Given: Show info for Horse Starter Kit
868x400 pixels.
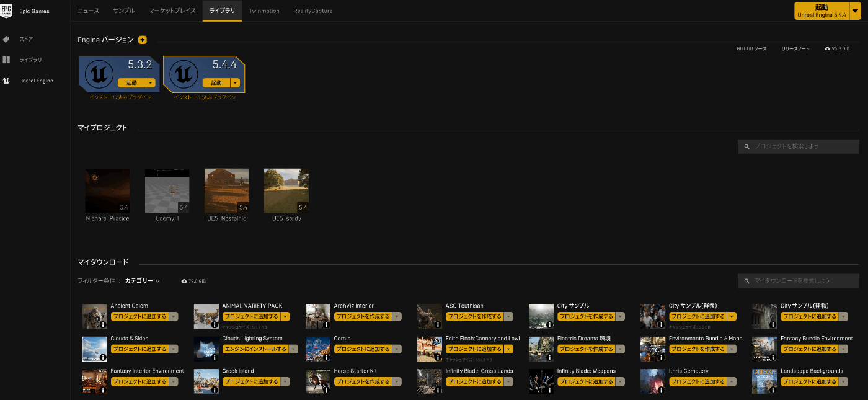Looking at the screenshot, I should [326, 390].
